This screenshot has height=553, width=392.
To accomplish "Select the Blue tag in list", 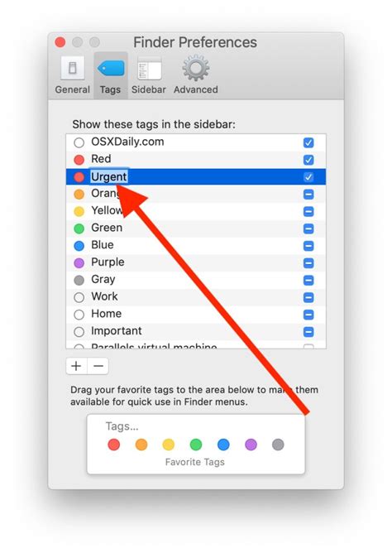I will tap(196, 246).
